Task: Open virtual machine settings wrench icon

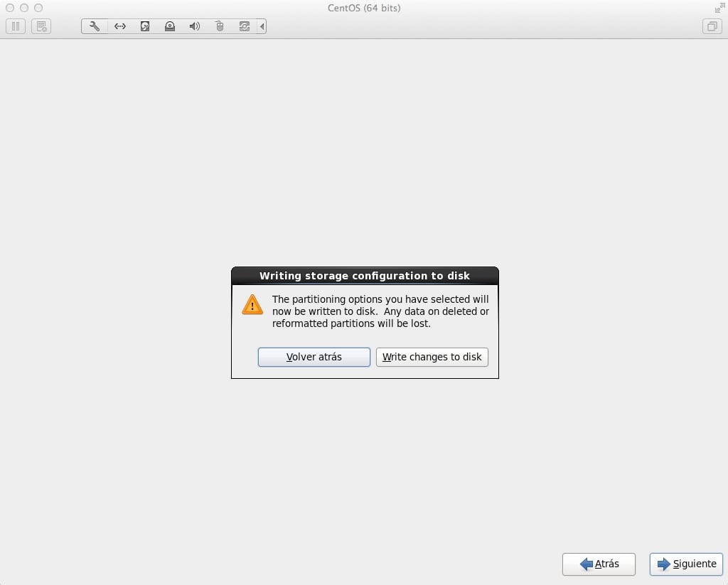Action: (x=95, y=26)
